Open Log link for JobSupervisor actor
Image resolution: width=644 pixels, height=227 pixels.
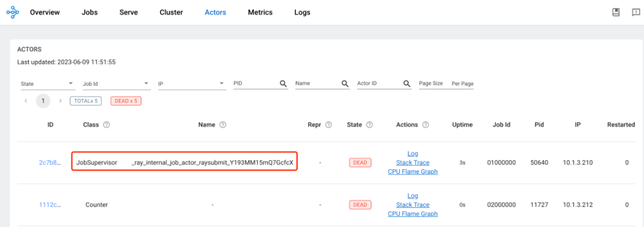(x=413, y=154)
